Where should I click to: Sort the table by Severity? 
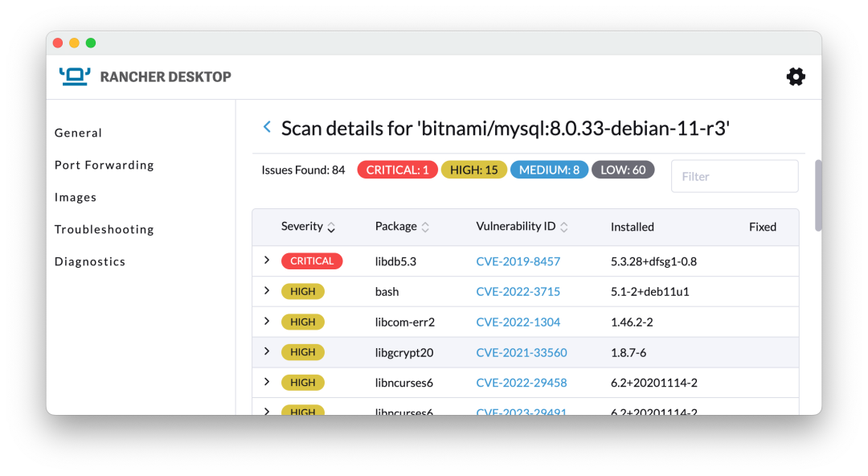(309, 227)
